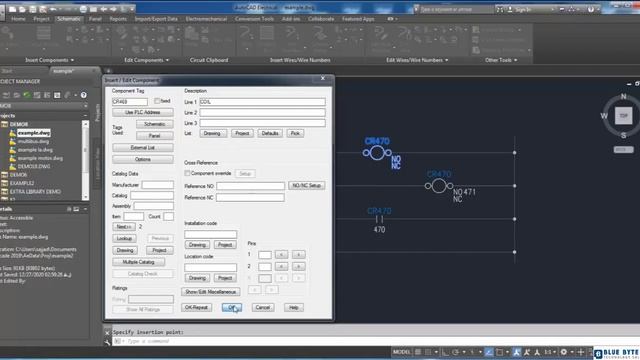
Task: Click the Use PLC Address button
Action: pyautogui.click(x=143, y=112)
